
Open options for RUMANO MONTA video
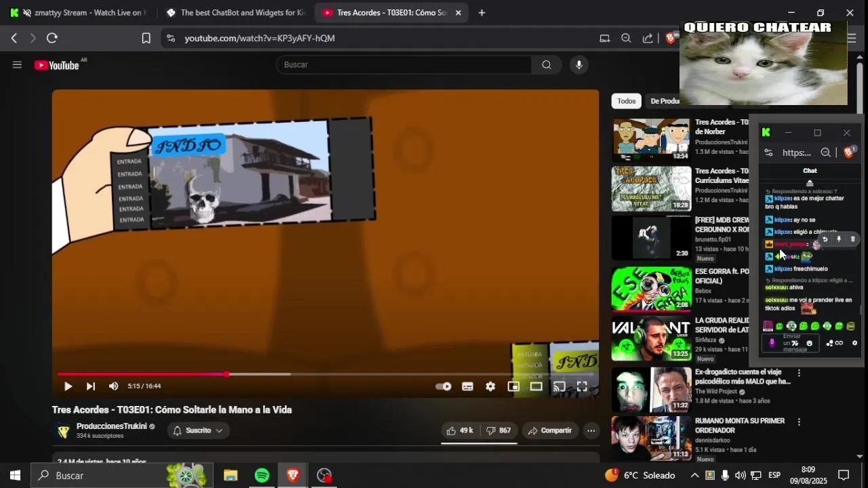point(799,422)
